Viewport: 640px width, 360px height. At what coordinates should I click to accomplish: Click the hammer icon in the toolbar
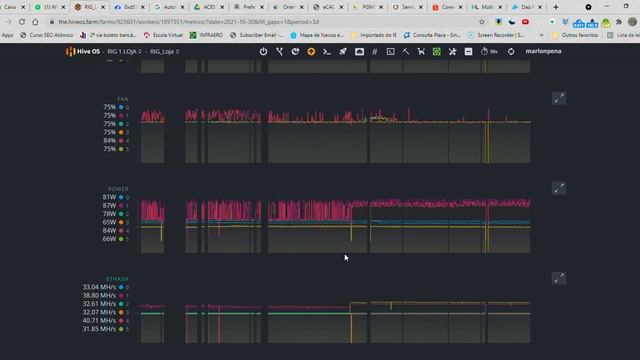406,51
